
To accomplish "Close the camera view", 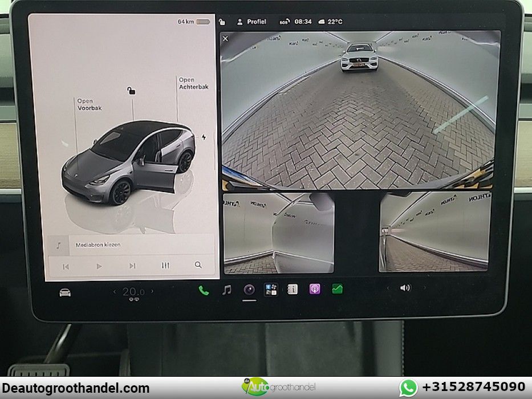I will click(x=225, y=39).
